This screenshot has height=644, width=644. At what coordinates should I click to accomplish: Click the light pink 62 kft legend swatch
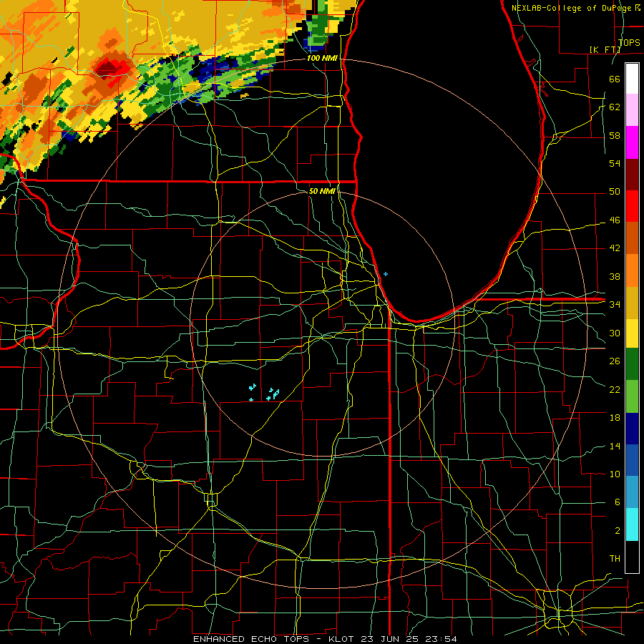[632, 110]
